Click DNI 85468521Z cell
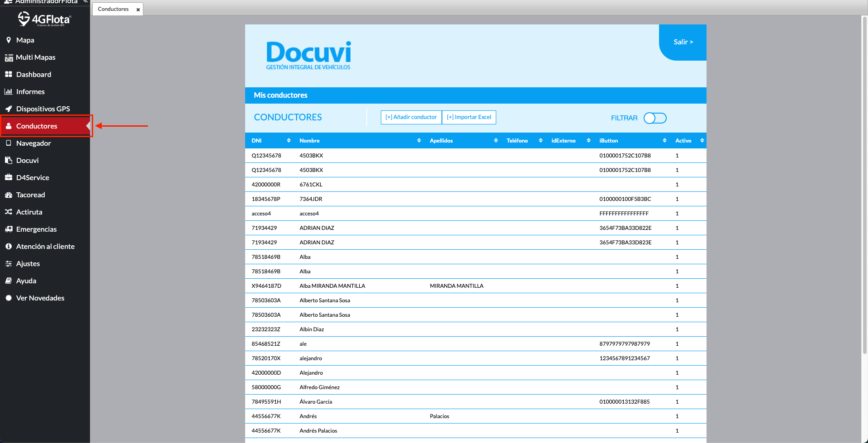 [266, 344]
